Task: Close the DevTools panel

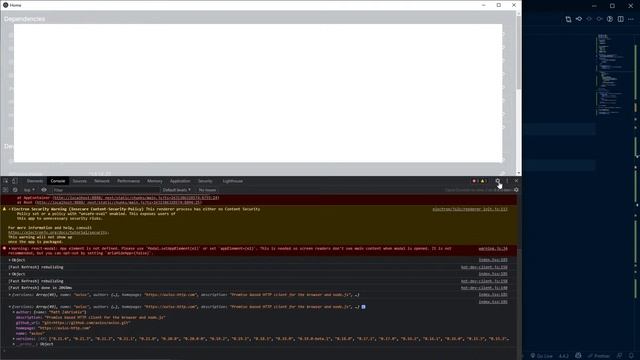Action: 516,181
